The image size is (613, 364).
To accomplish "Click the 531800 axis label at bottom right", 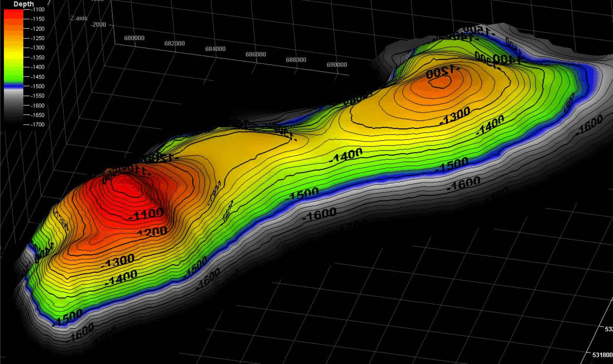I will click(x=602, y=355).
